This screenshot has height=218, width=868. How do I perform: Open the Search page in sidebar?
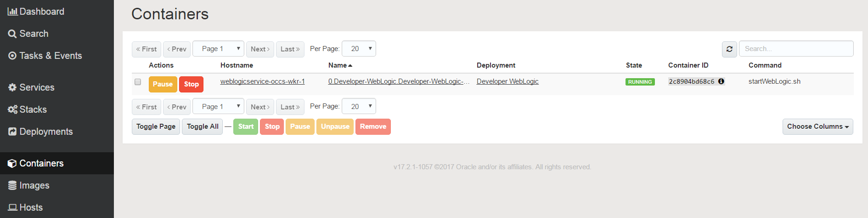(x=28, y=34)
